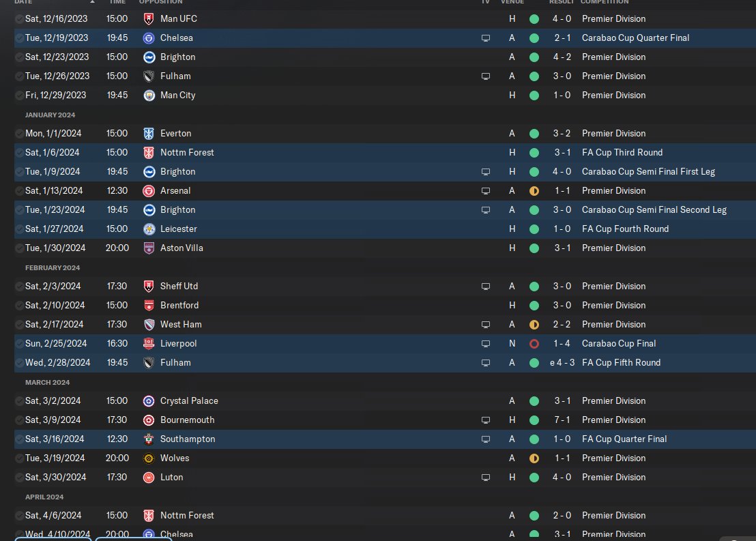The image size is (756, 541).
Task: Collapse the February 2024 month group
Action: (x=53, y=267)
